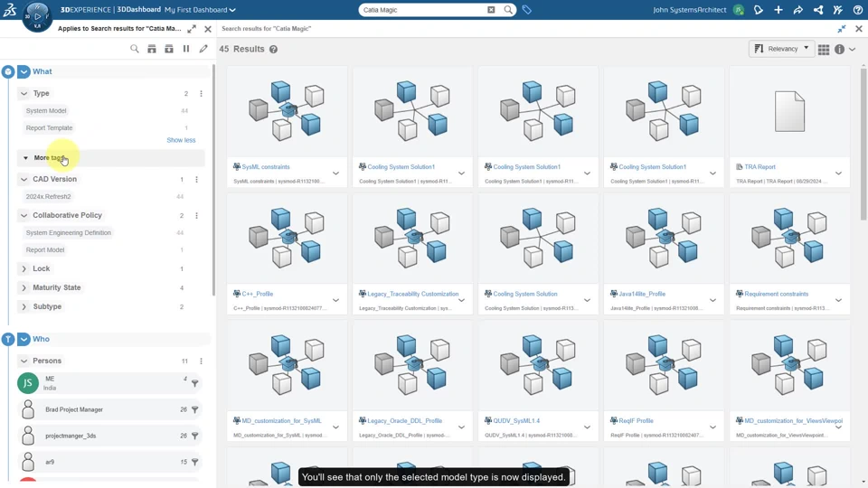The height and width of the screenshot is (488, 868).
Task: Click the plus add icon in top bar
Action: tap(778, 9)
